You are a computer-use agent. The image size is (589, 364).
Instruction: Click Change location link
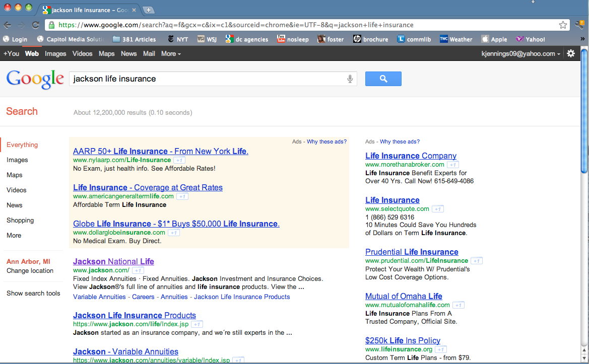click(30, 270)
